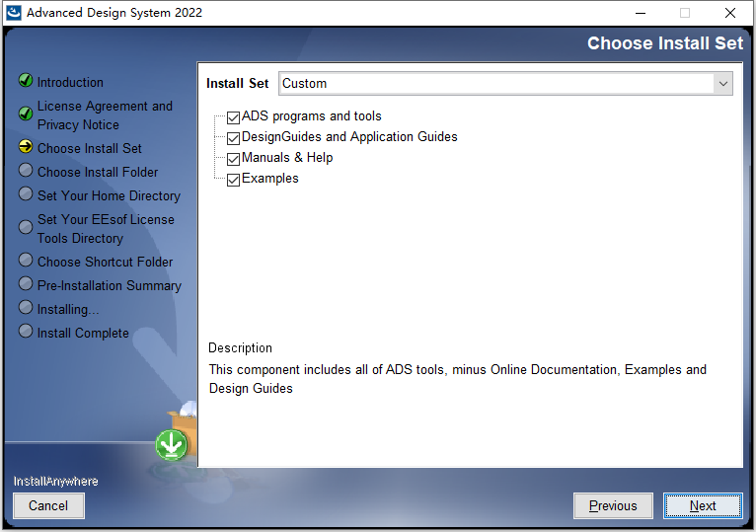Click the Custom install set combo box
The image size is (756, 532).
click(505, 84)
